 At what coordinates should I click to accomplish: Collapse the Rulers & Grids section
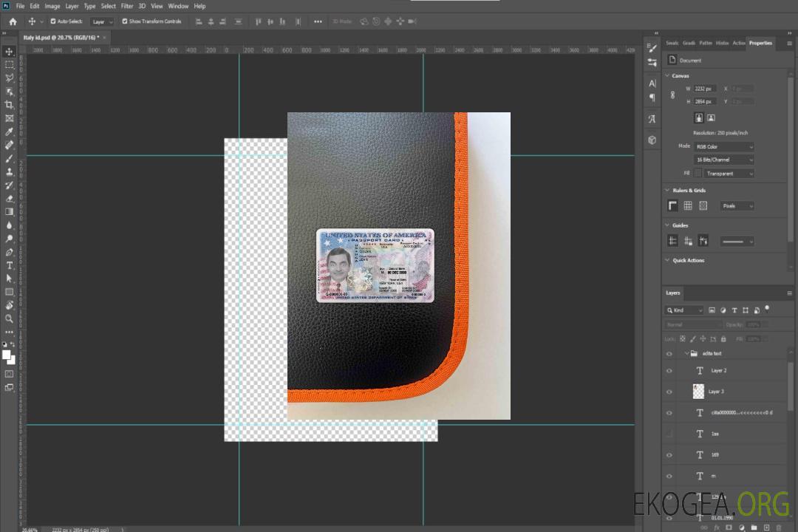668,191
